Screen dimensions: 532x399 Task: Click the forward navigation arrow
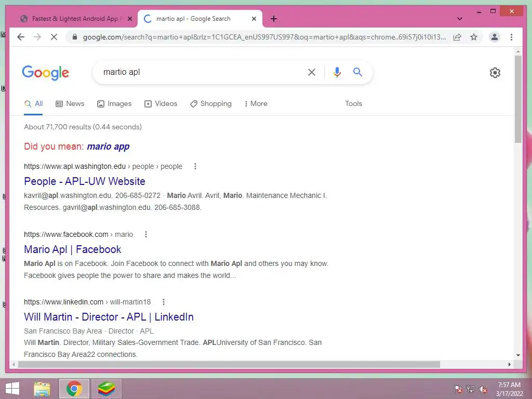point(37,37)
